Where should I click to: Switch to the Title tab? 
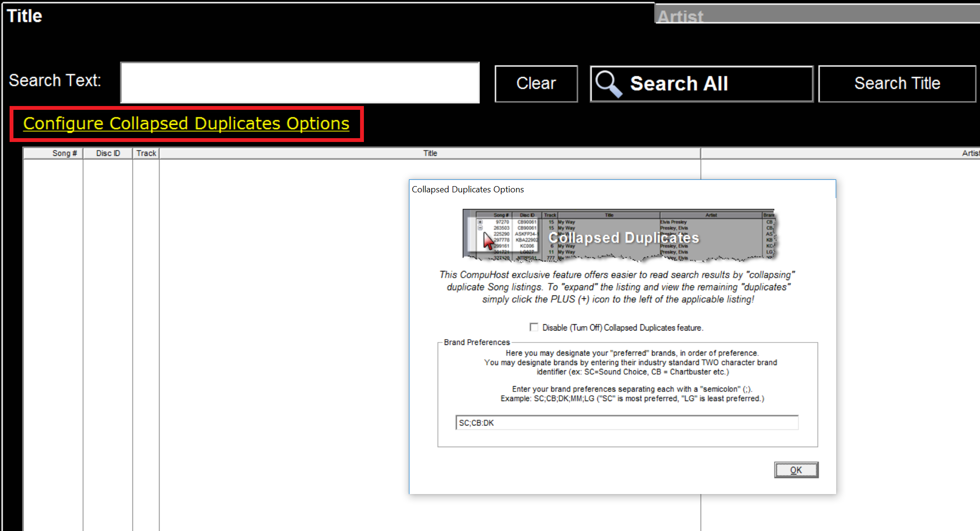click(x=24, y=16)
